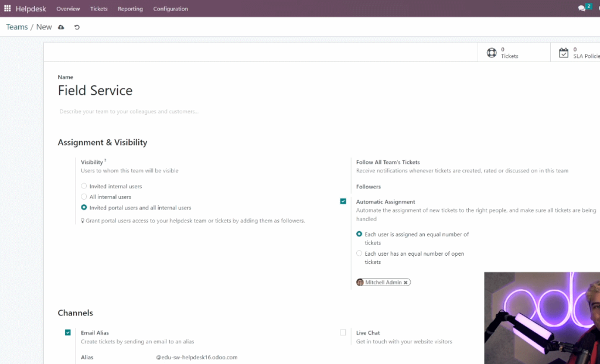Go back to Teams breadcrumb
This screenshot has width=600, height=364.
(x=17, y=27)
